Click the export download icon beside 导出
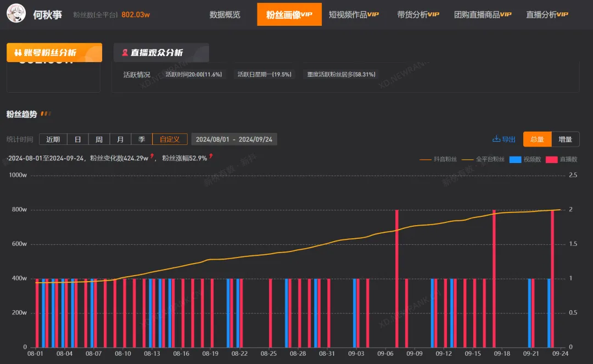The width and height of the screenshot is (593, 364). coord(496,139)
